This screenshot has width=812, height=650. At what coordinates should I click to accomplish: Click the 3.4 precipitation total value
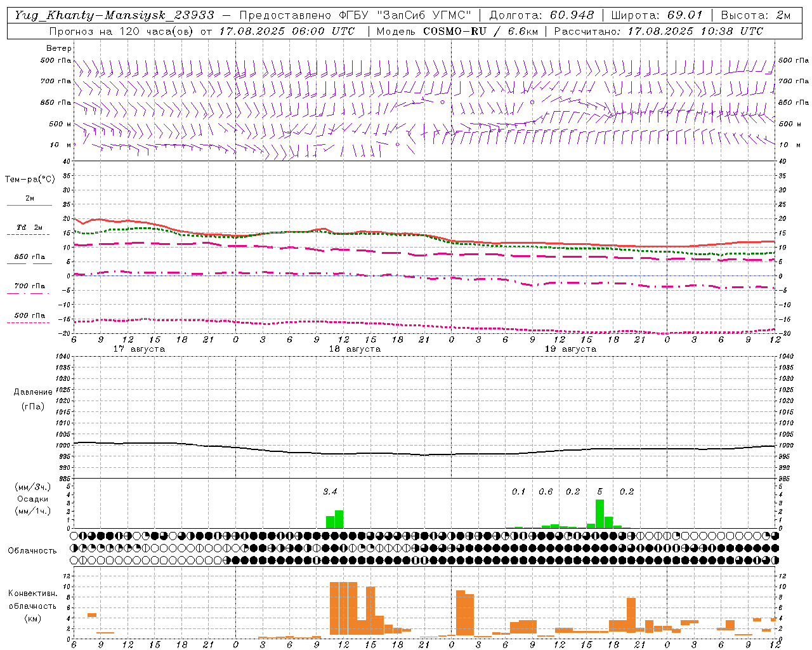(330, 491)
